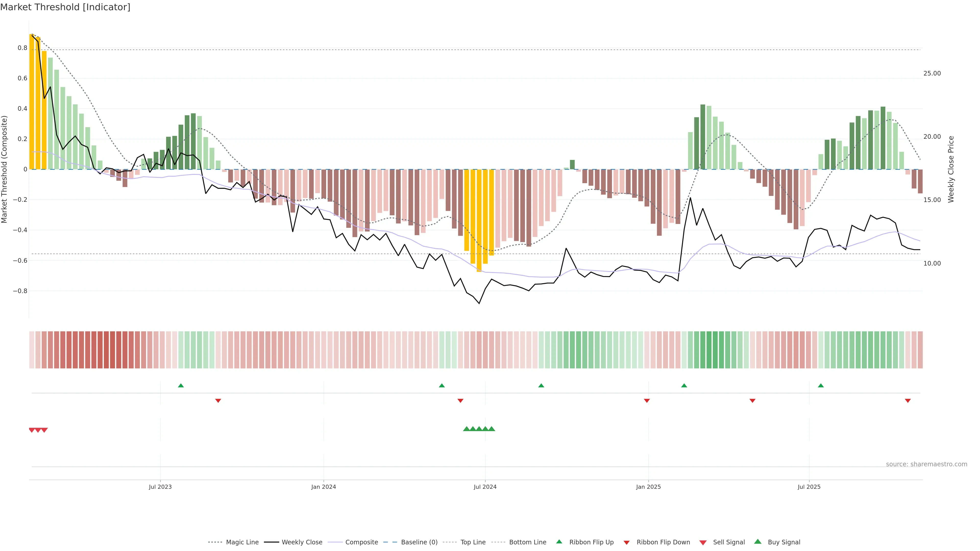Image resolution: width=980 pixels, height=551 pixels.
Task: Click the Market Threshold [Indicator] title
Action: point(65,7)
